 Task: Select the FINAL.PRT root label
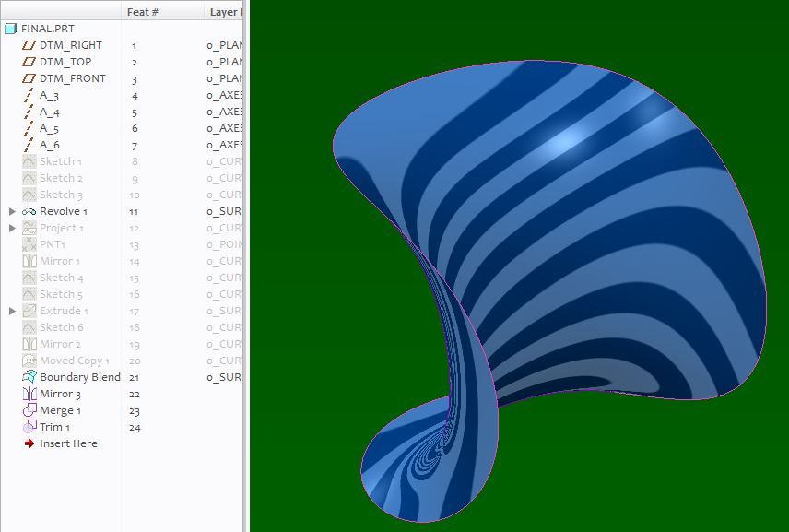pos(48,29)
